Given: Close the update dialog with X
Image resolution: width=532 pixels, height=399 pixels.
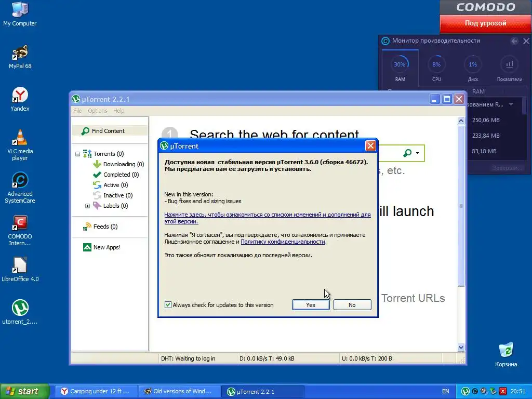Looking at the screenshot, I should pyautogui.click(x=370, y=146).
